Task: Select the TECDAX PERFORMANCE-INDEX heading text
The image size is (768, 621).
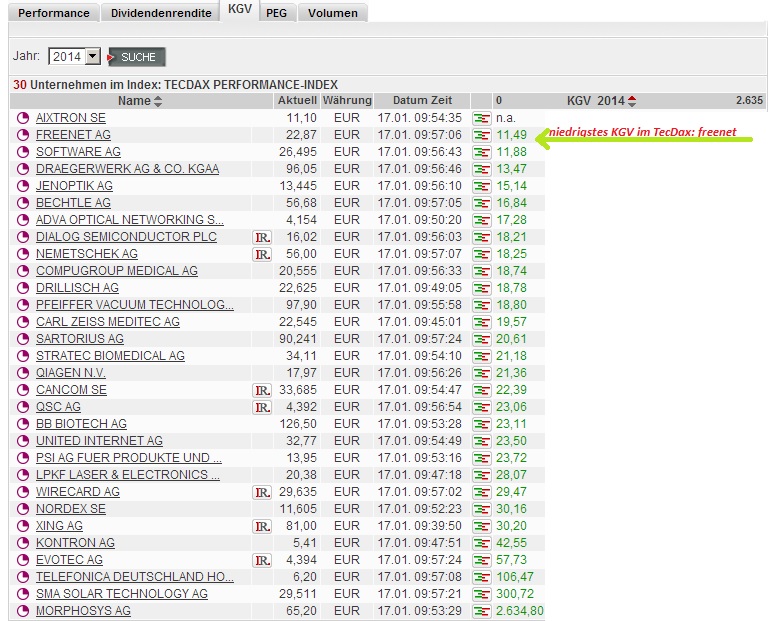Action: [251, 85]
